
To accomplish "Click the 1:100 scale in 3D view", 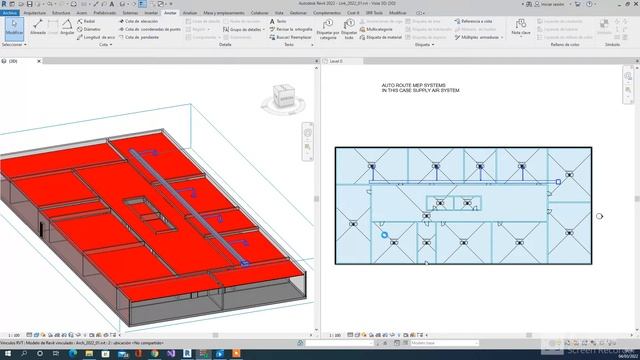I will click(14, 335).
